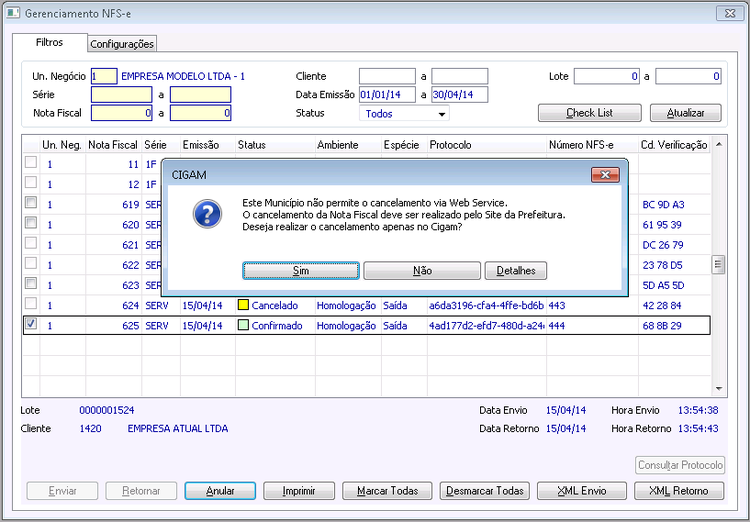
Task: Click Data Emissão end field 30/04/14
Action: pyautogui.click(x=460, y=95)
